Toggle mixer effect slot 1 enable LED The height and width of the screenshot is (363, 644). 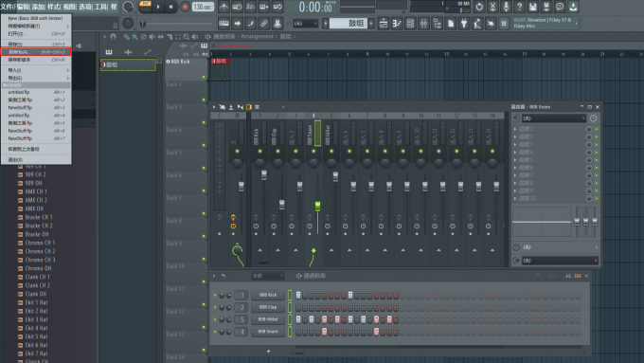pos(597,129)
